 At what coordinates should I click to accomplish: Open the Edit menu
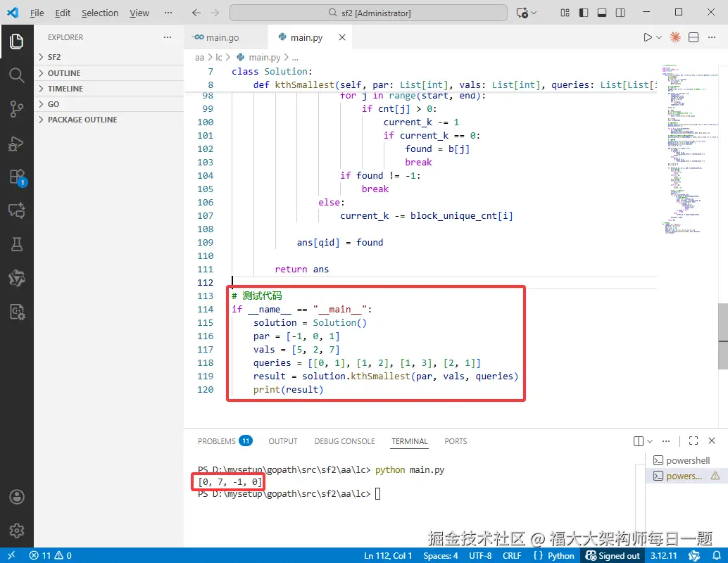coord(63,13)
